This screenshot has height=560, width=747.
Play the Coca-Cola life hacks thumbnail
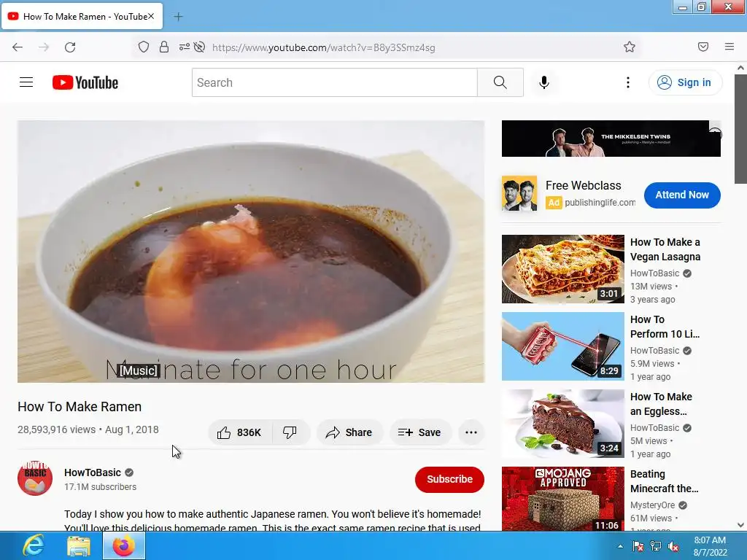(x=562, y=346)
